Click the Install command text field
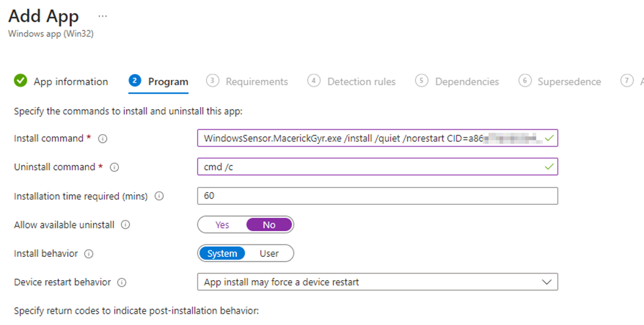 [x=370, y=138]
